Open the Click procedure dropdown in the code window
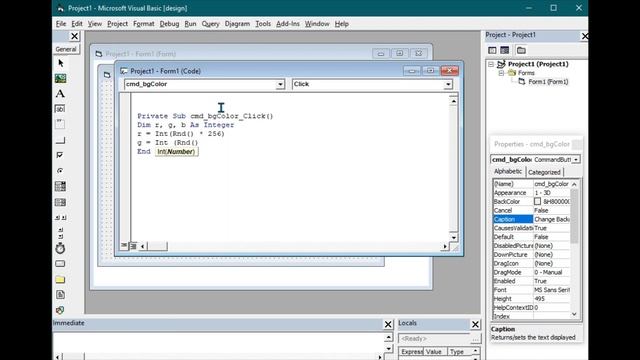The height and width of the screenshot is (360, 640). (448, 84)
